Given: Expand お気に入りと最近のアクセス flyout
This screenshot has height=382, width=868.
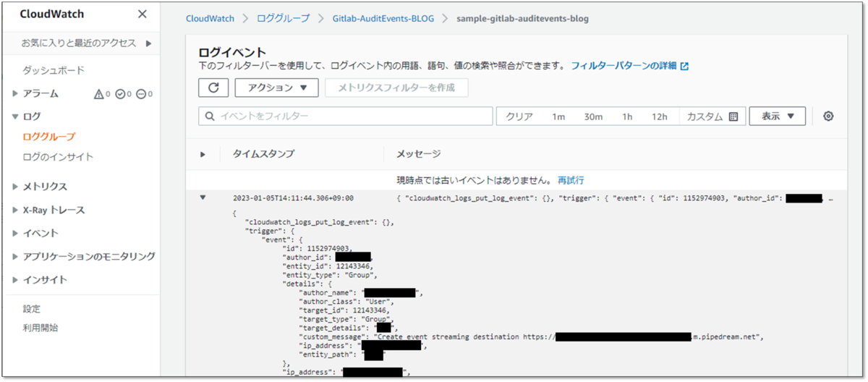Looking at the screenshot, I should [148, 43].
